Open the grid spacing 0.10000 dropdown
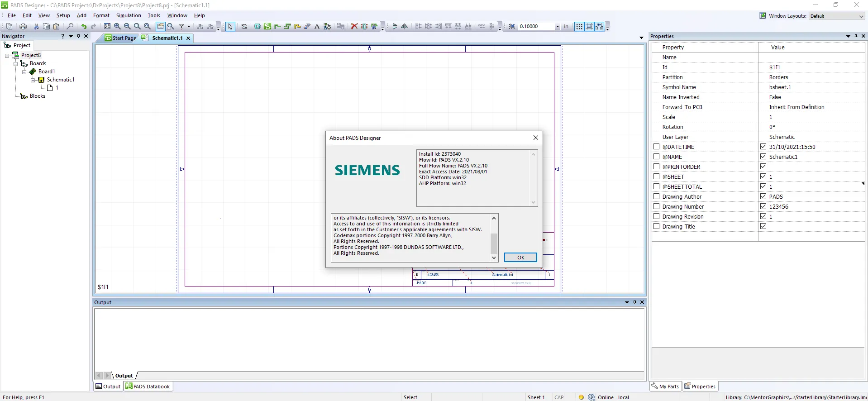Image resolution: width=868 pixels, height=401 pixels. [x=558, y=27]
